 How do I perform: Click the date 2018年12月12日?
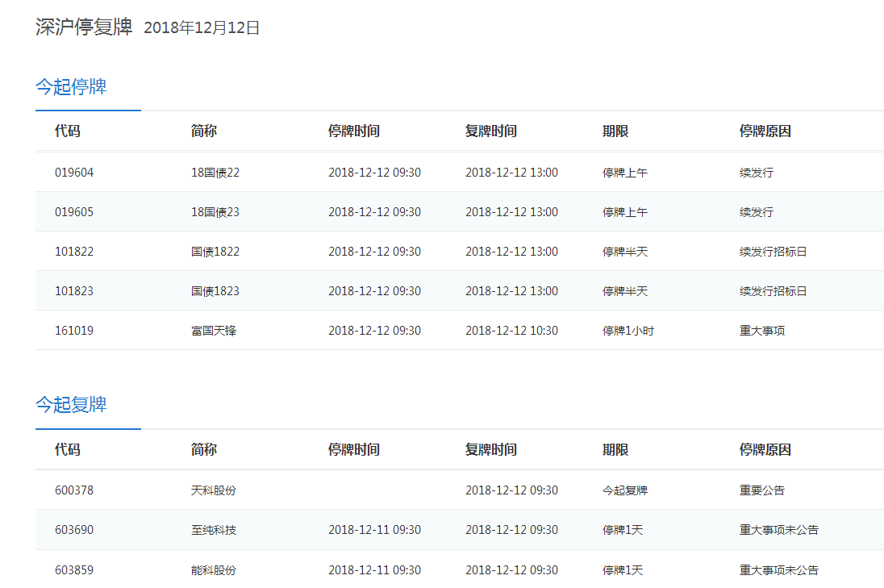pyautogui.click(x=202, y=28)
